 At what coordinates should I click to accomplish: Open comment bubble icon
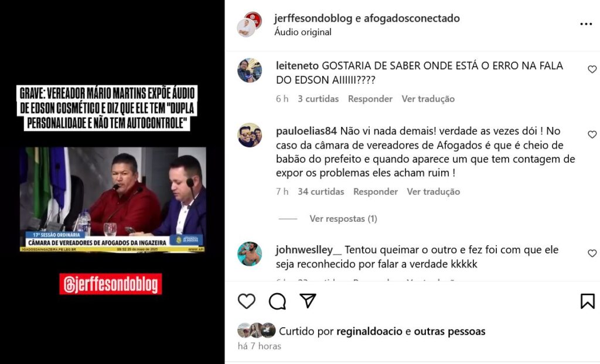pyautogui.click(x=277, y=301)
